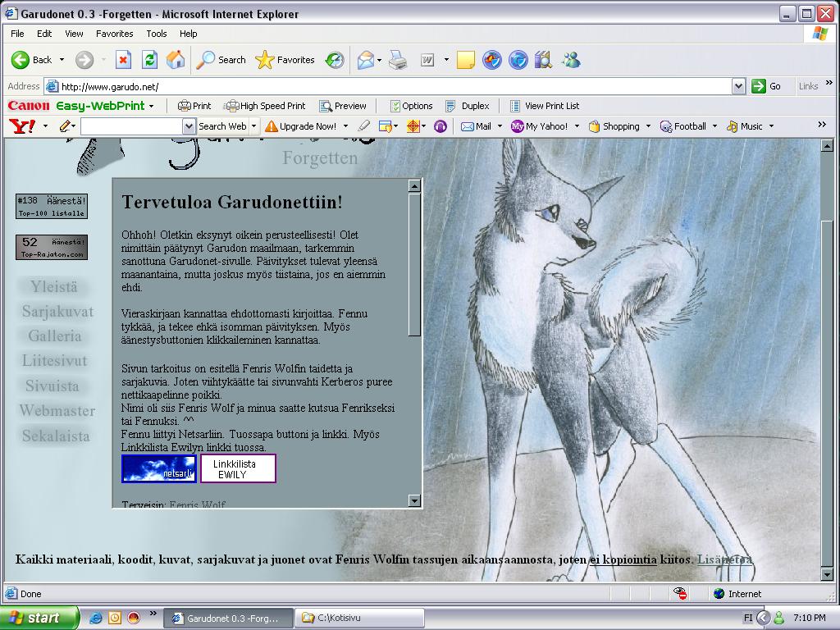Click the Duplex printing button

coord(468,106)
